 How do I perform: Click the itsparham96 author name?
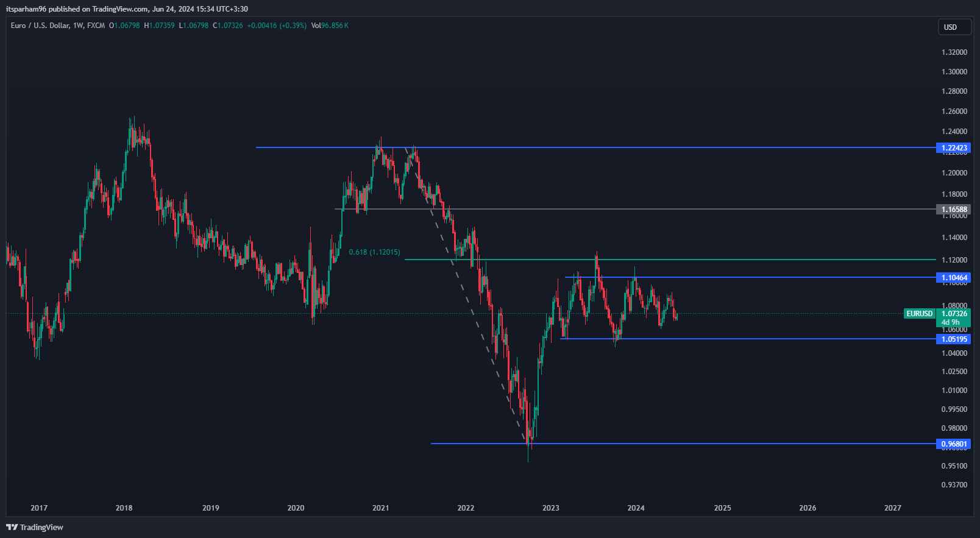coord(26,9)
